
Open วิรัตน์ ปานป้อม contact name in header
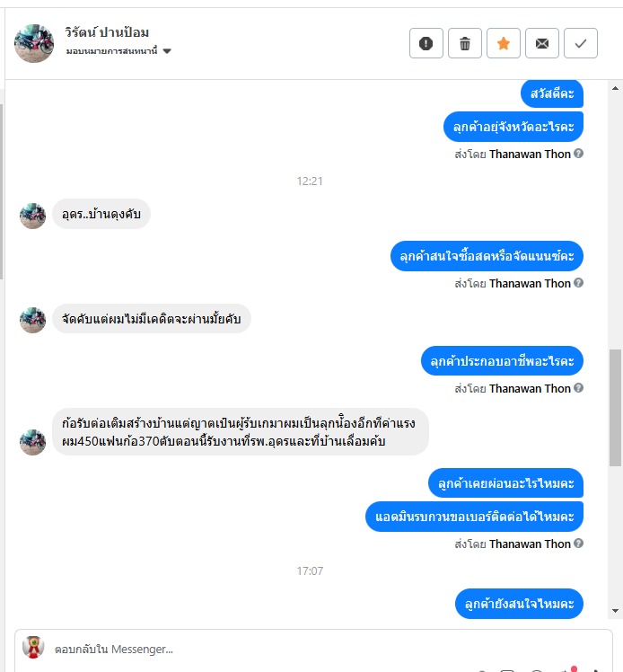click(107, 32)
